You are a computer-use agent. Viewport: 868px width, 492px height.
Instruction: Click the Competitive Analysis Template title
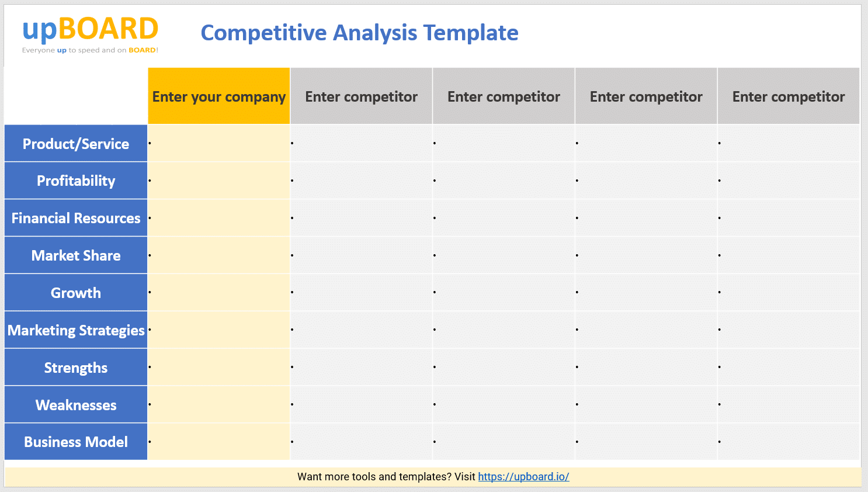pos(359,33)
